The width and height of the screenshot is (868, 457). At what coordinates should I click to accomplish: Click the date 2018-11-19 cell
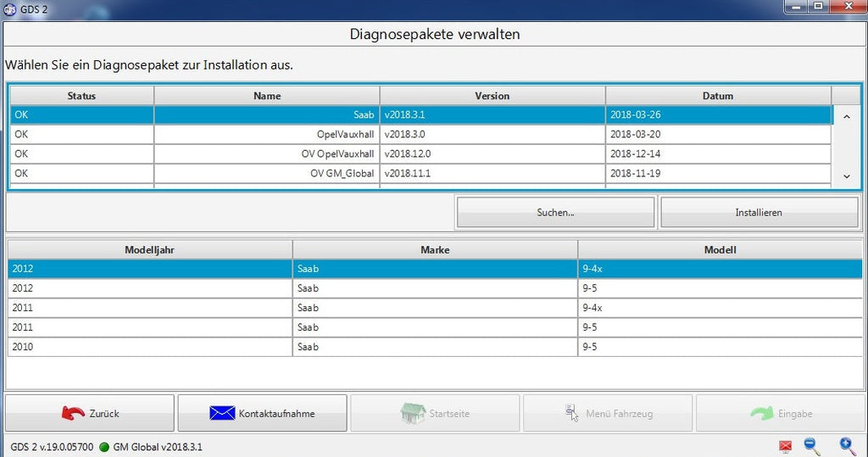point(718,173)
